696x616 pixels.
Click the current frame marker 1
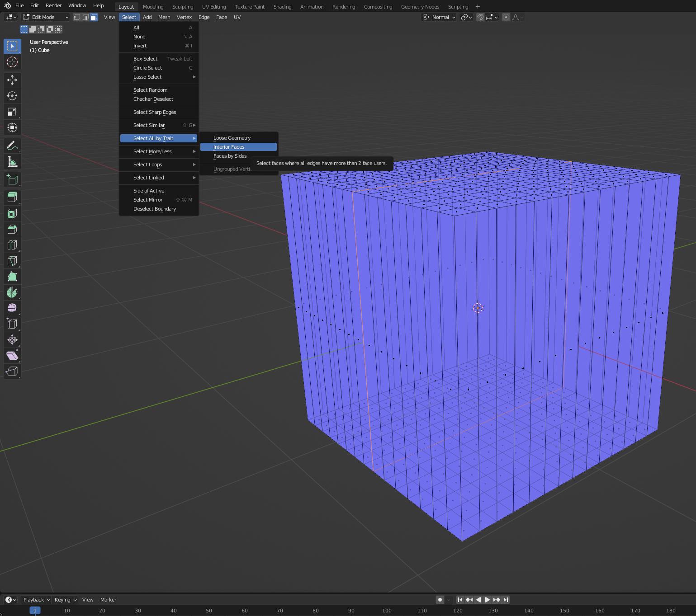(x=35, y=611)
